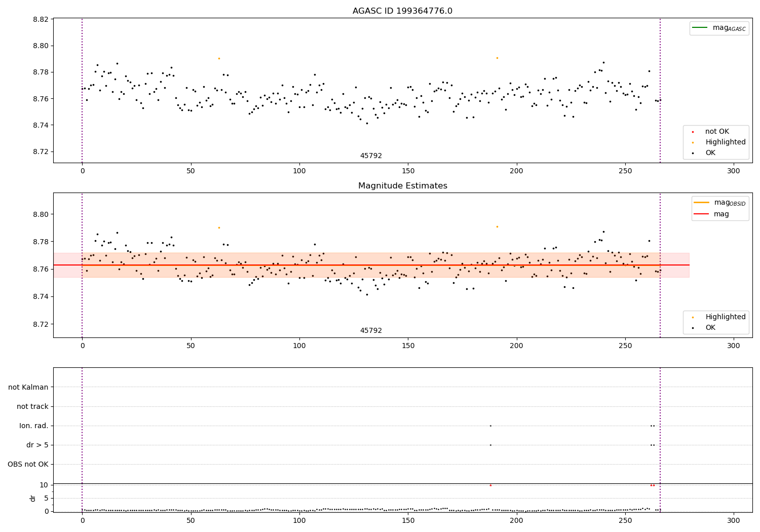Viewport: 760px width, 532px height.
Task: Click orange highlighted point near x=63, top panel
Action: coord(219,58)
